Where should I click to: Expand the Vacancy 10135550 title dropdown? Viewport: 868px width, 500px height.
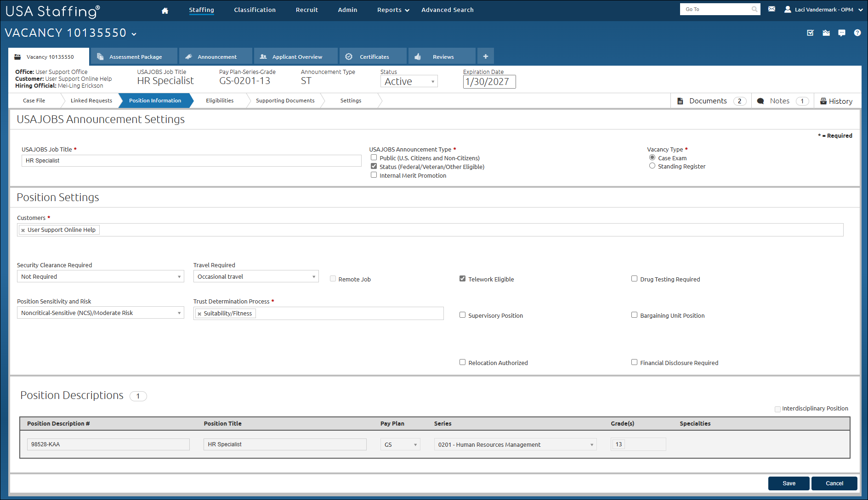[134, 34]
